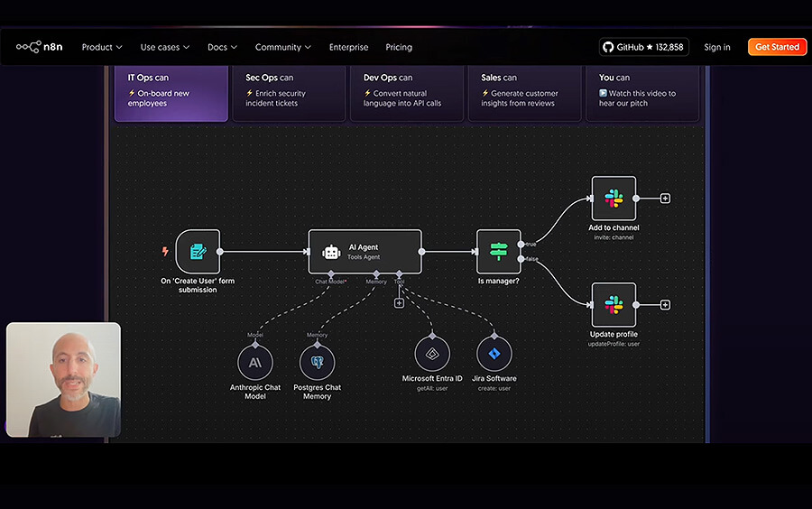Expand the Product dropdown menu
Screen dimensions: 812x509
[x=102, y=47]
